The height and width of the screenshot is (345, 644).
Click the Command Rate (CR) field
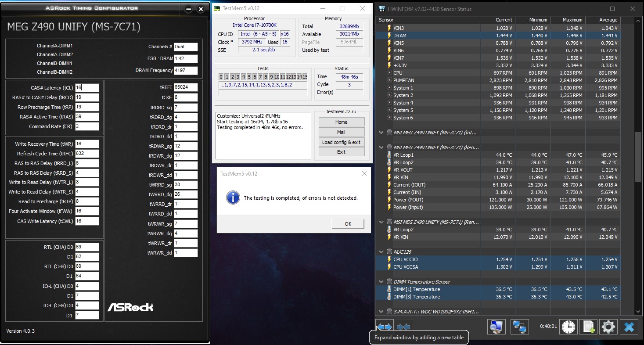pos(87,126)
